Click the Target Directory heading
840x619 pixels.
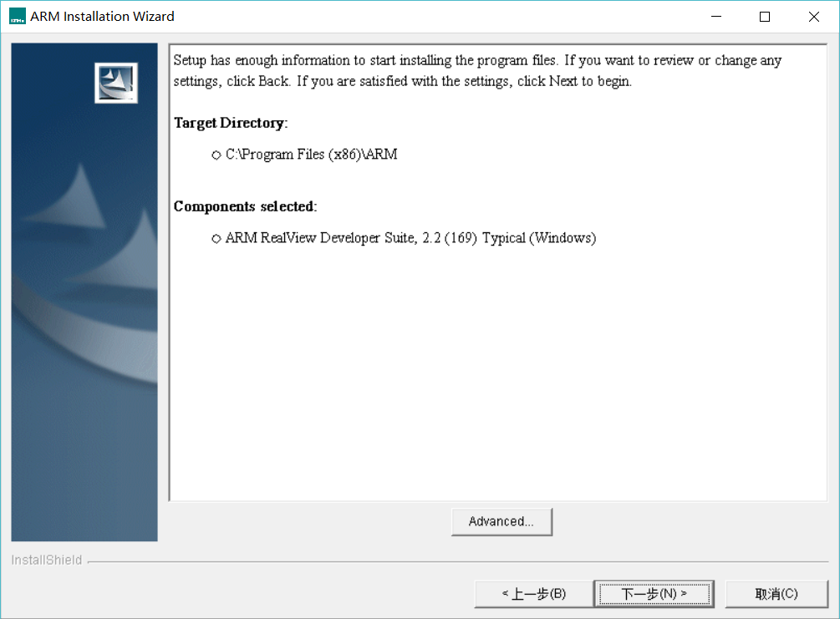[x=231, y=123]
